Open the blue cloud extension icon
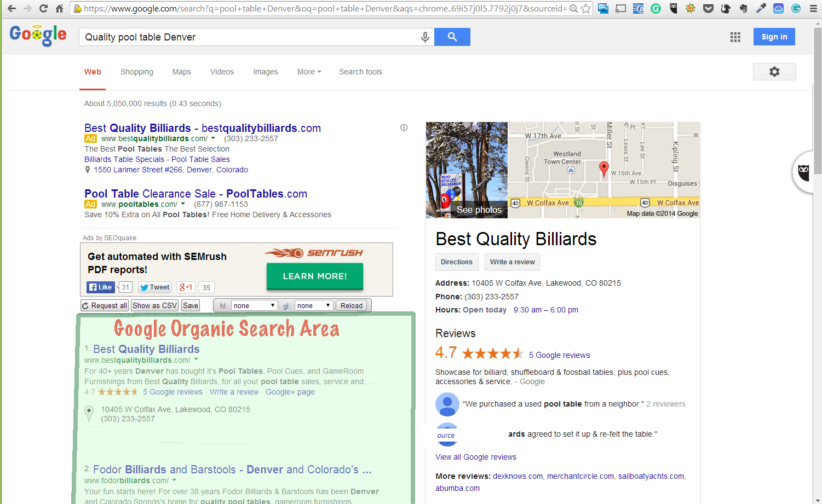This screenshot has height=504, width=822. (778, 8)
